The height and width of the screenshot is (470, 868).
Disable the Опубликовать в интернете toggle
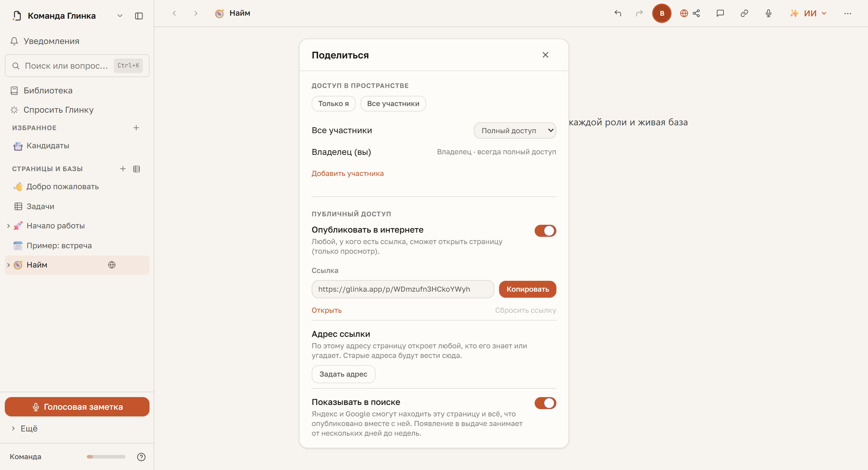pos(545,231)
